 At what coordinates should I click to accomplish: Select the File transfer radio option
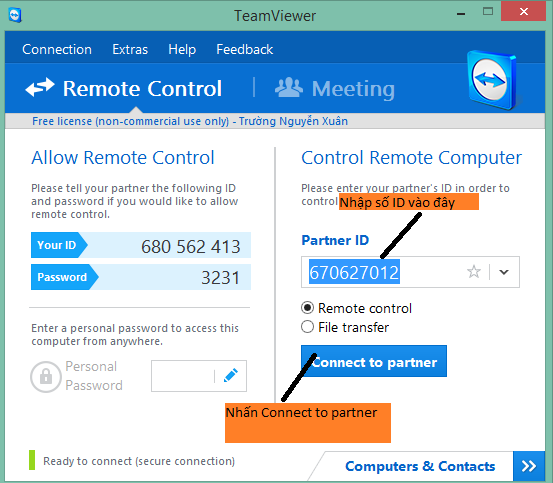pyautogui.click(x=307, y=327)
